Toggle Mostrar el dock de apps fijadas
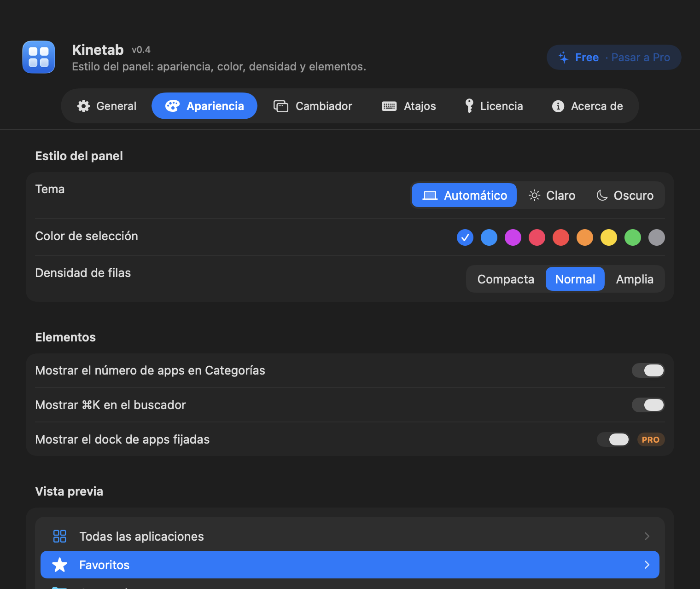The image size is (700, 589). point(613,439)
